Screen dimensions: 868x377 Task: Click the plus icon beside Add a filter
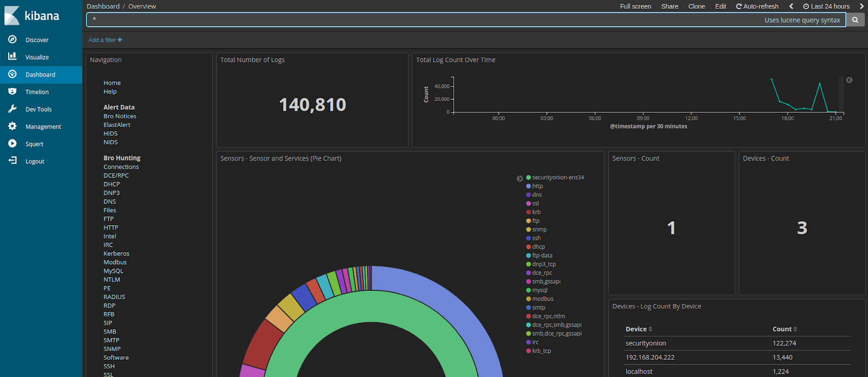[120, 40]
